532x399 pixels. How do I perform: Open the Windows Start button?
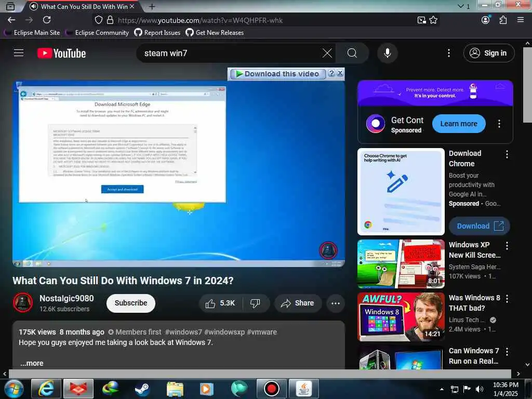click(x=14, y=389)
